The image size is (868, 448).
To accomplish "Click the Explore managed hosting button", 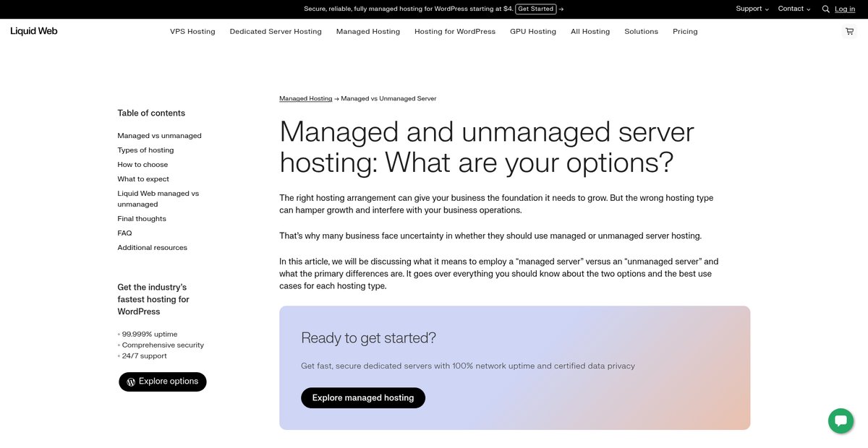I will tap(363, 397).
